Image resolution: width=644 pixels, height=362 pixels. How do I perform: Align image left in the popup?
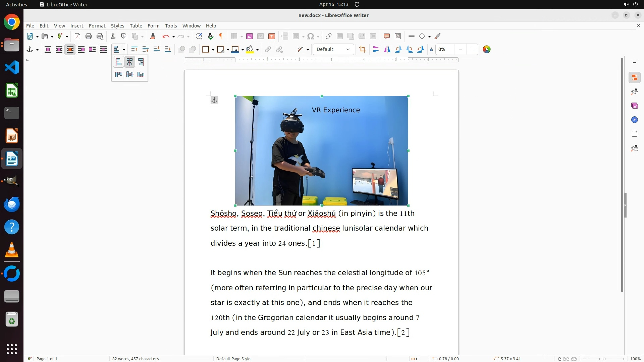(x=118, y=62)
